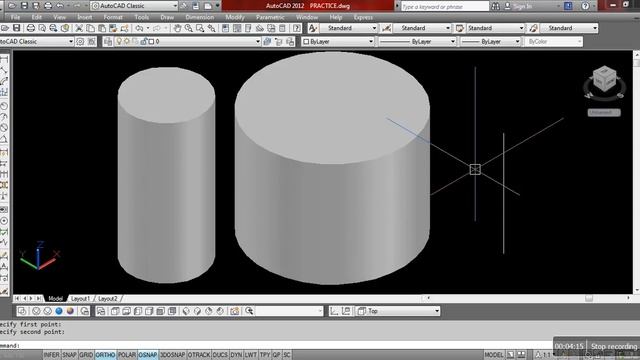Open the View menu
This screenshot has height=360, width=640.
coord(60,17)
